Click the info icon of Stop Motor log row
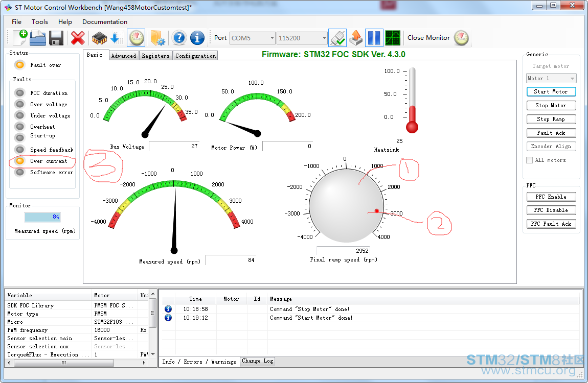 coord(168,309)
